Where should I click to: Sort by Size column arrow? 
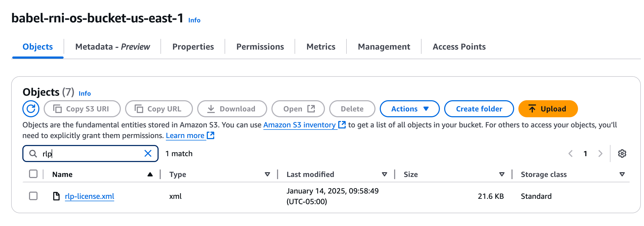pyautogui.click(x=502, y=174)
